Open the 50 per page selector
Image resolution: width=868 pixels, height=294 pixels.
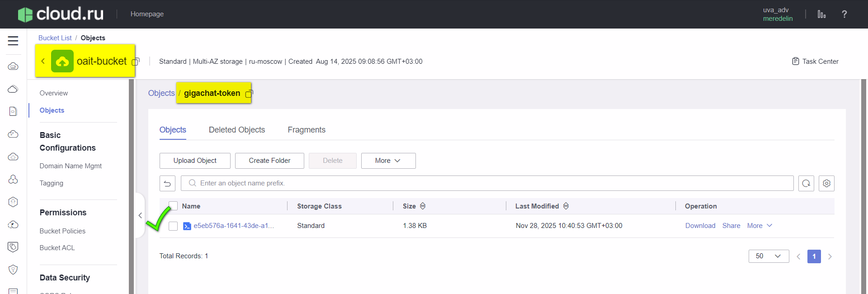click(769, 256)
